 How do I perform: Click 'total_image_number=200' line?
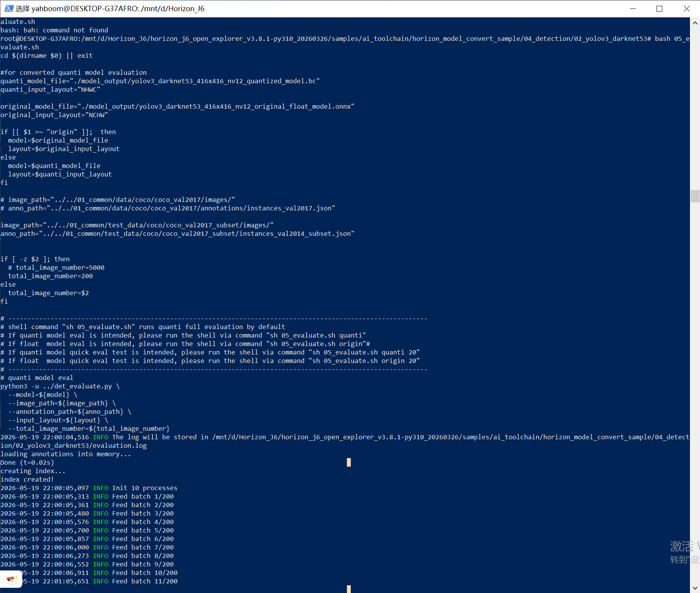(x=50, y=276)
